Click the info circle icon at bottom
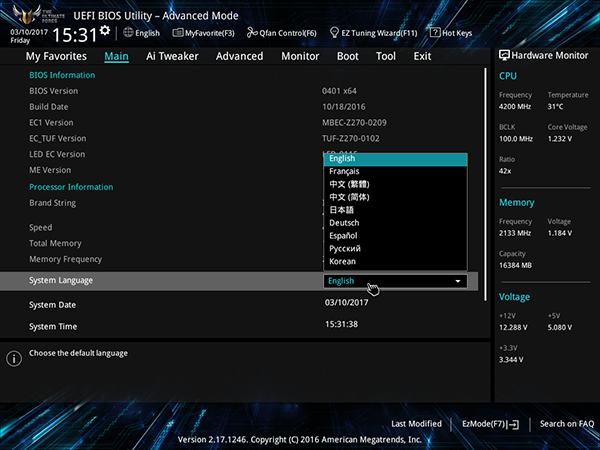Image resolution: width=600 pixels, height=450 pixels. click(14, 359)
